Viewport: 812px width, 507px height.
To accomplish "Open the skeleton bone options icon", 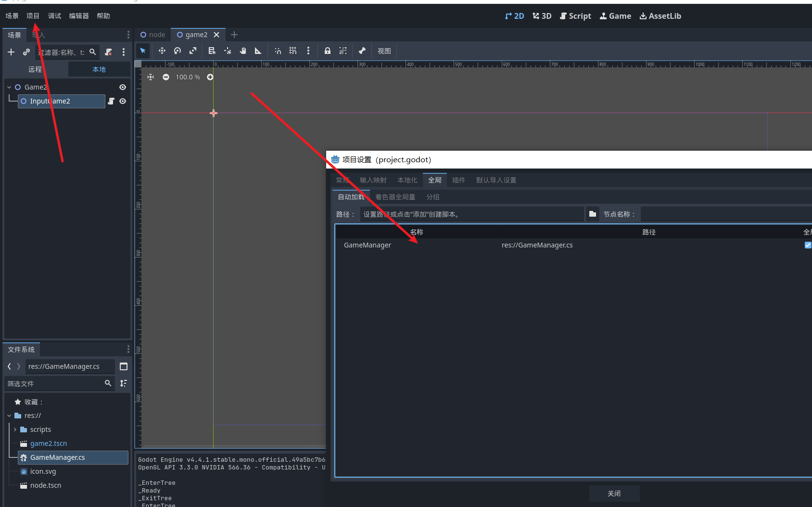I will point(362,51).
